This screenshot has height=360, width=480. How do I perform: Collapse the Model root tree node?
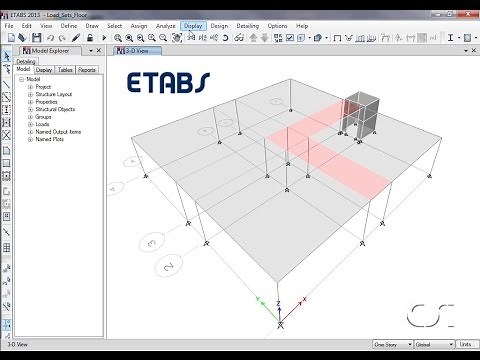click(22, 79)
